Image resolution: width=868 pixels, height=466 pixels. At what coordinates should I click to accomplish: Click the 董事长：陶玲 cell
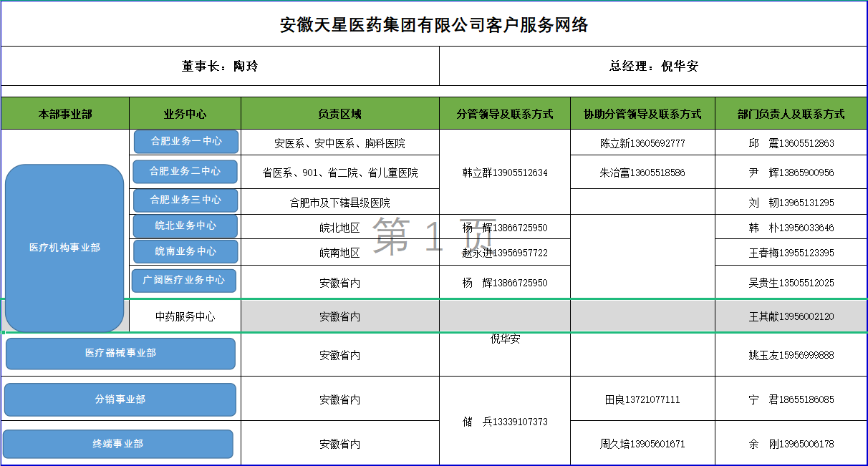(221, 67)
